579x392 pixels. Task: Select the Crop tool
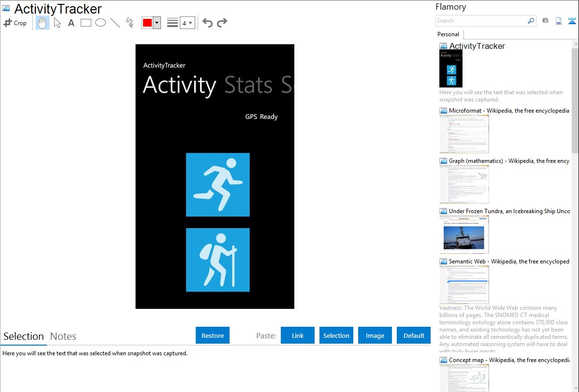pyautogui.click(x=15, y=23)
